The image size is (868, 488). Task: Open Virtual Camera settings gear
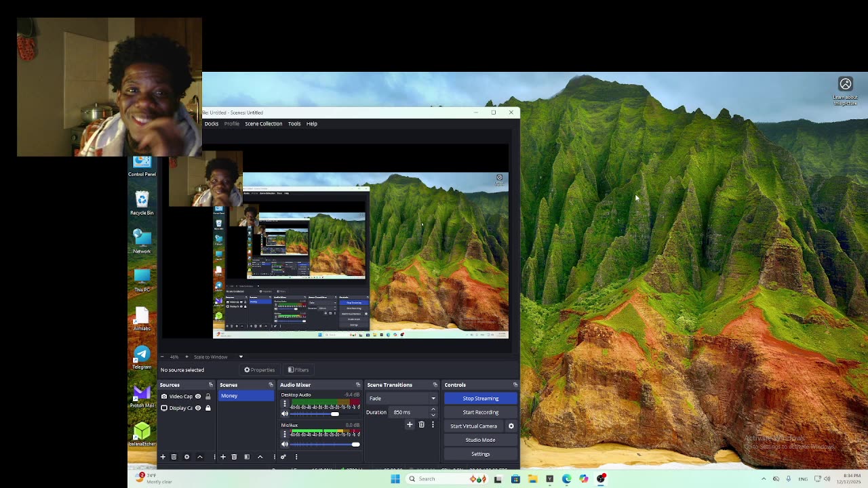tap(511, 426)
